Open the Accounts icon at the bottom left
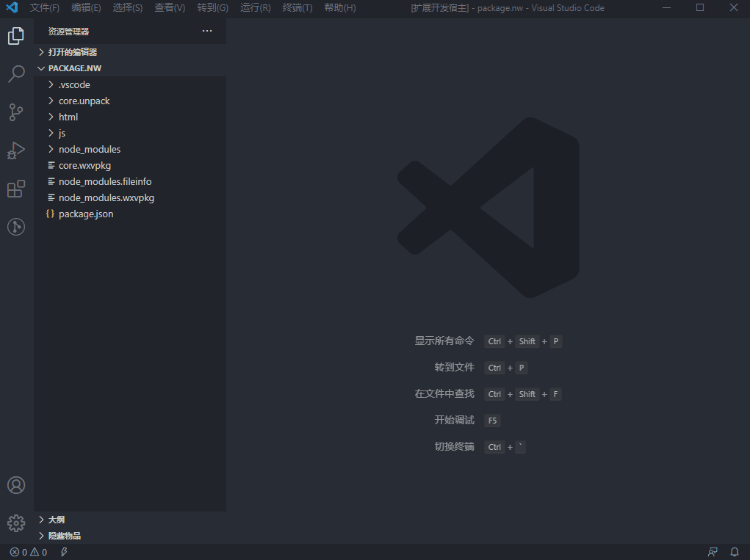750x560 pixels. click(x=16, y=484)
